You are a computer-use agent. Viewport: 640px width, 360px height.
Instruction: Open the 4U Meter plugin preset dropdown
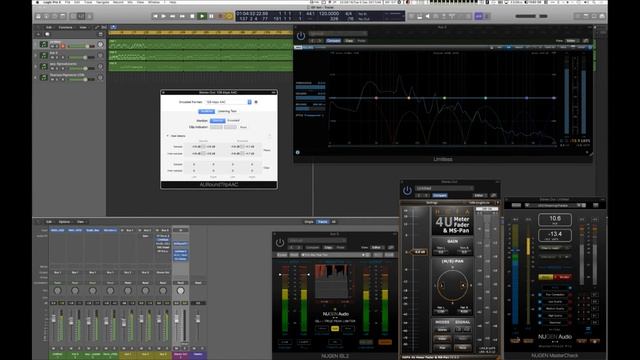(444, 188)
